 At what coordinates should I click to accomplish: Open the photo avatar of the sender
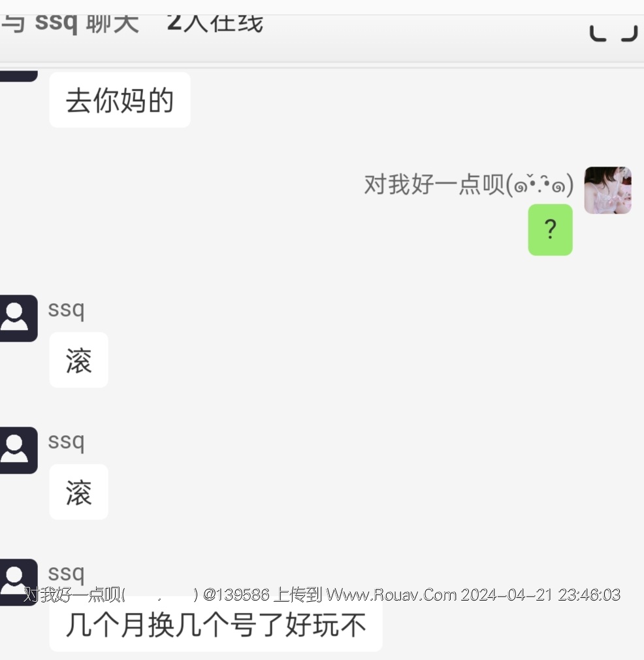point(608,190)
